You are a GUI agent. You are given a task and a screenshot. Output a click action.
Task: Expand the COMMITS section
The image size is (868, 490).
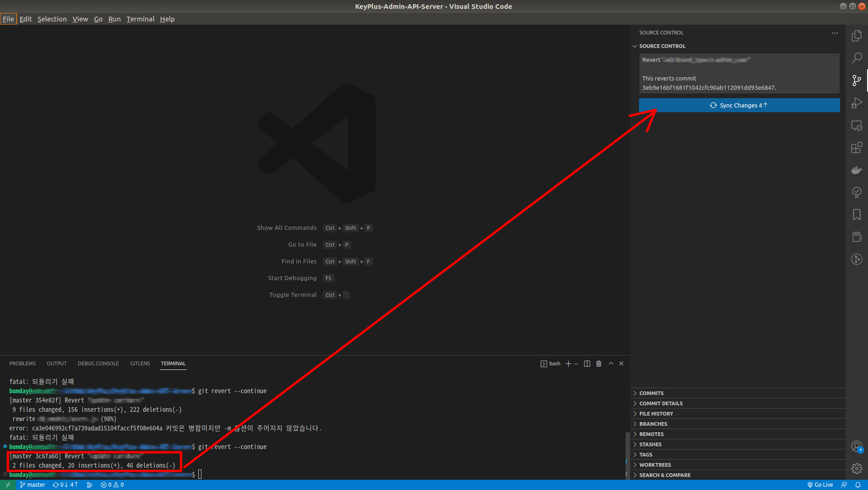point(738,393)
